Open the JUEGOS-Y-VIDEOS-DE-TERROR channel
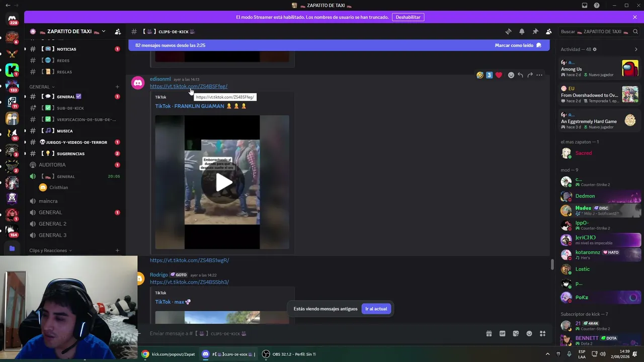Viewport: 644px width, 362px height. [74, 142]
